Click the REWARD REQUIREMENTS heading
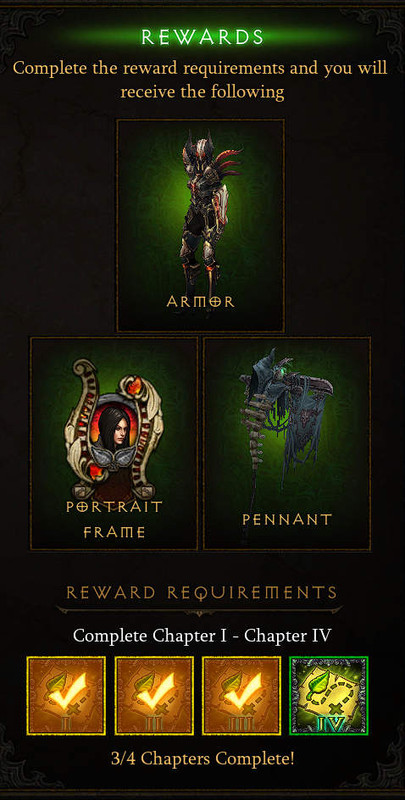The width and height of the screenshot is (405, 800). [x=202, y=593]
